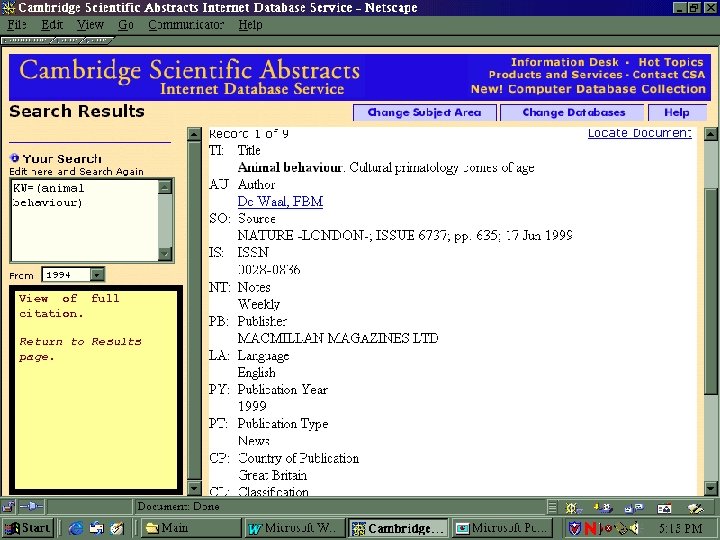Open Address Book icon in component bar
This screenshot has width=720, height=540.
[664, 508]
